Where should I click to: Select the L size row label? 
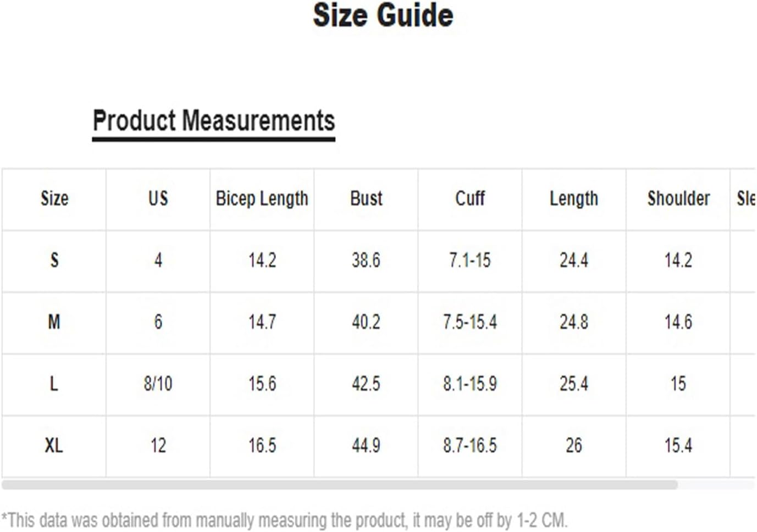pyautogui.click(x=54, y=383)
